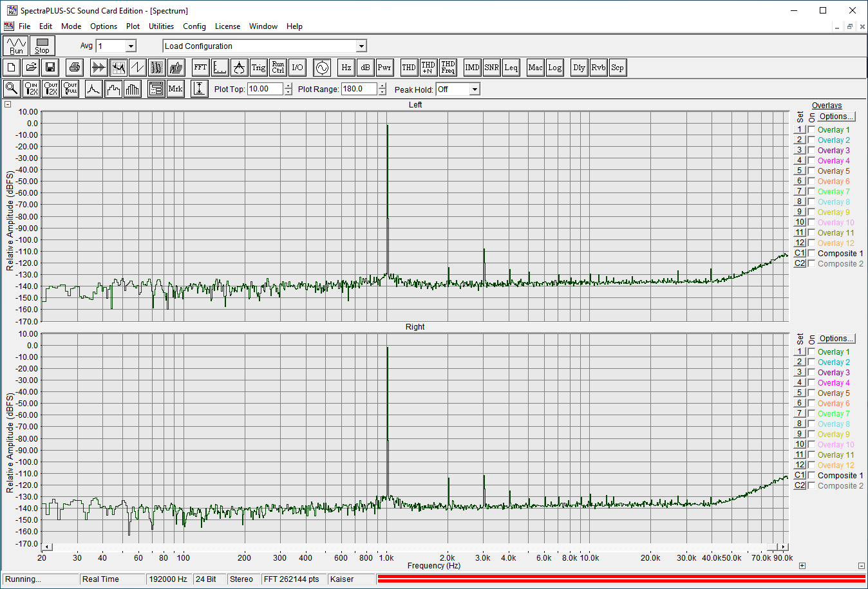Viewport: 868px width, 589px height.
Task: Click the THD+N toolbar button
Action: pos(428,68)
